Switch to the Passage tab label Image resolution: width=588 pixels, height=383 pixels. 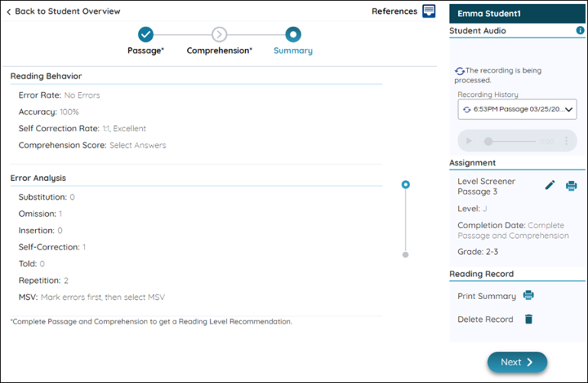(146, 50)
